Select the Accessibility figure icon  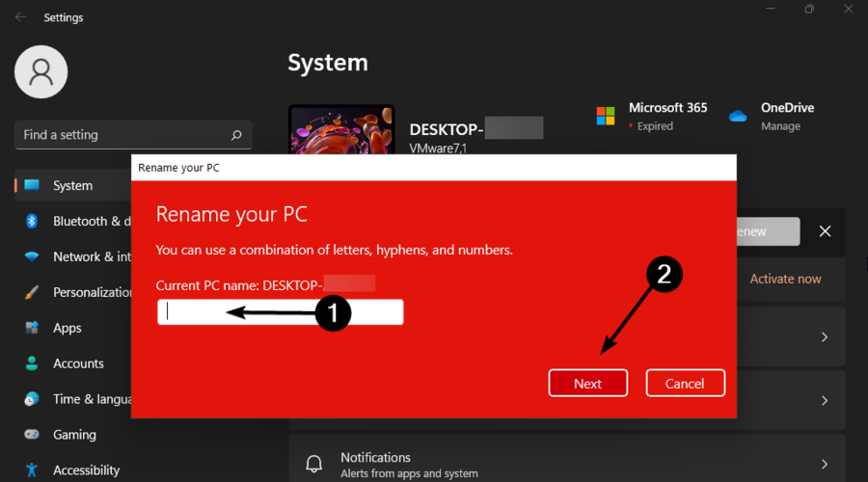tap(32, 470)
